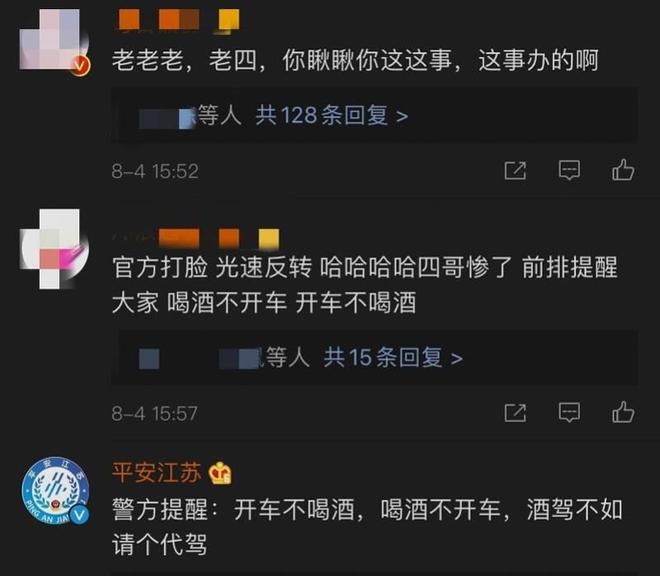This screenshot has width=660, height=576.
Task: Open second commenter's blurred avatar
Action: [54, 248]
